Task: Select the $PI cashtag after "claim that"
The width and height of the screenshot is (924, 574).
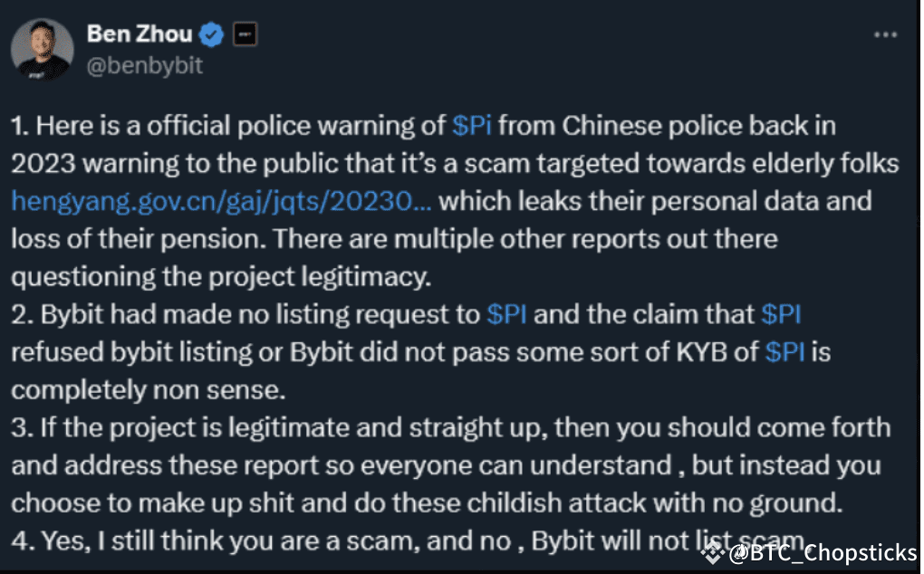Action: pyautogui.click(x=781, y=314)
